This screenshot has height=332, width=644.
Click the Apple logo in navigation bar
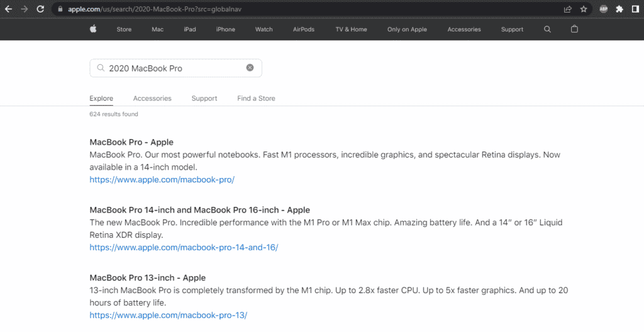pos(93,29)
